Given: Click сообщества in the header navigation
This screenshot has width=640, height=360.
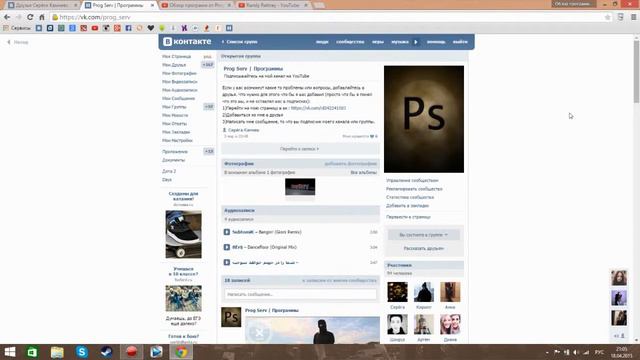Looking at the screenshot, I should click(350, 42).
